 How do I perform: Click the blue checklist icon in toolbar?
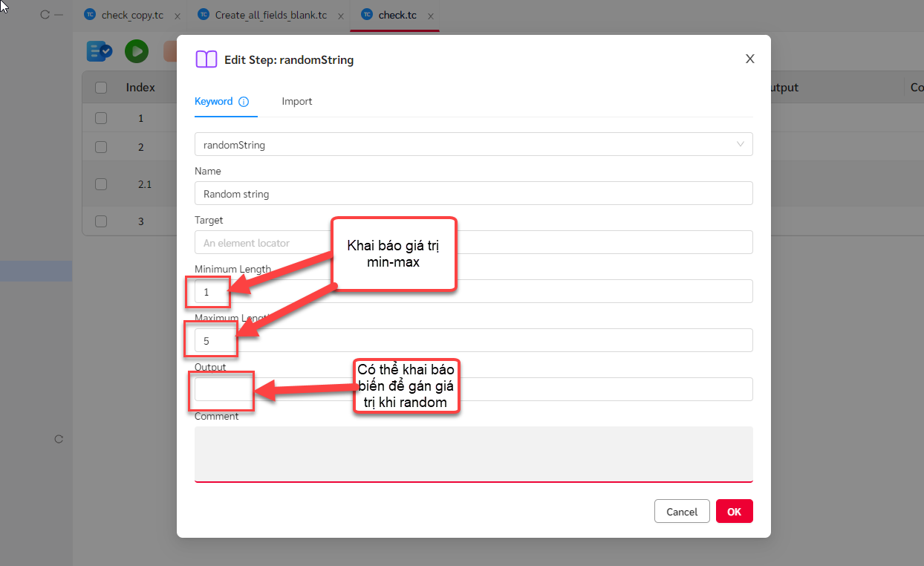(99, 51)
